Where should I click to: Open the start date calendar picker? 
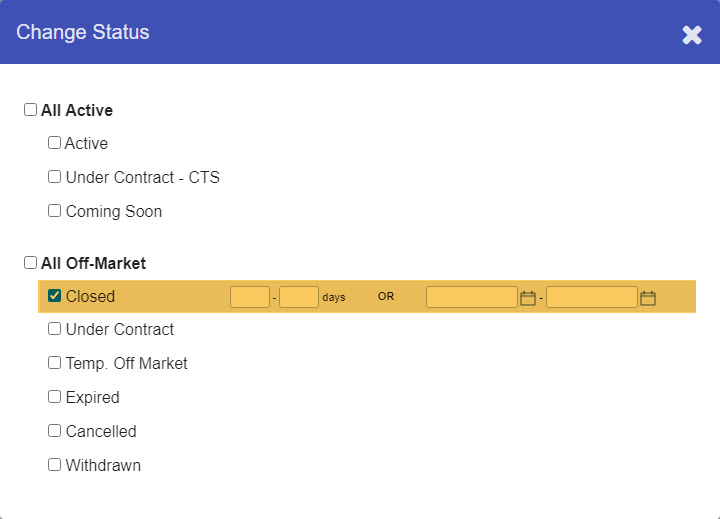[x=528, y=298]
